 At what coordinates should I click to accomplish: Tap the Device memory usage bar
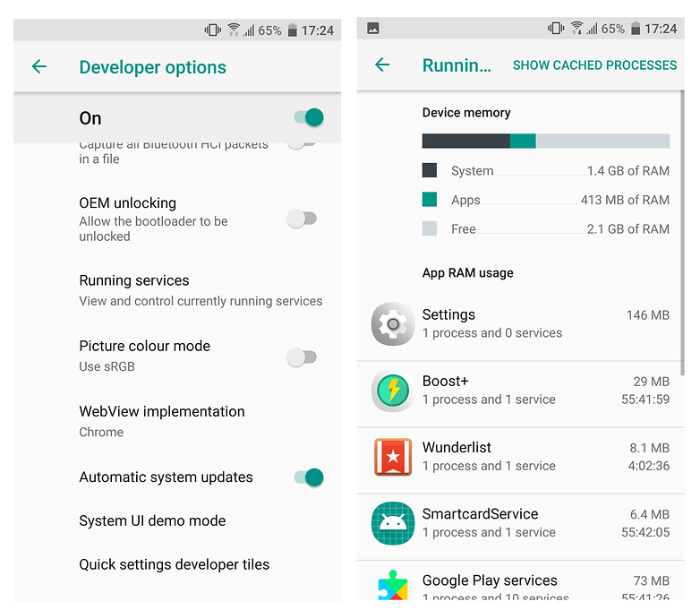545,141
